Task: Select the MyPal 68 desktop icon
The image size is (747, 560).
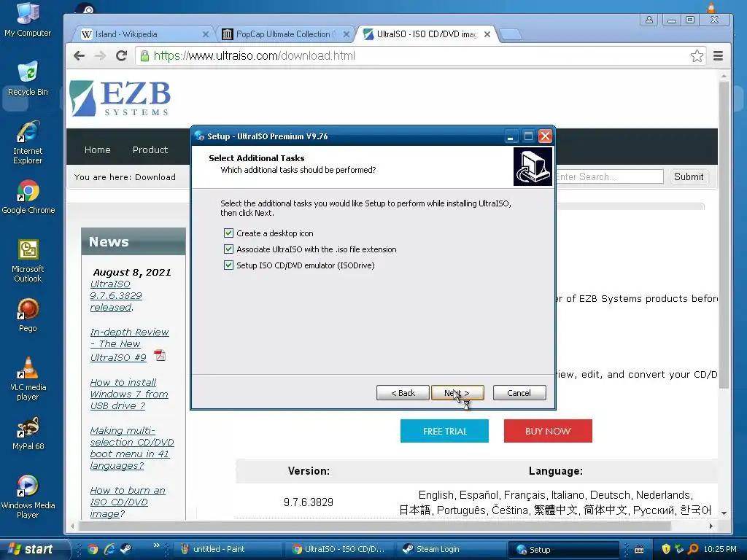Action: click(x=28, y=433)
